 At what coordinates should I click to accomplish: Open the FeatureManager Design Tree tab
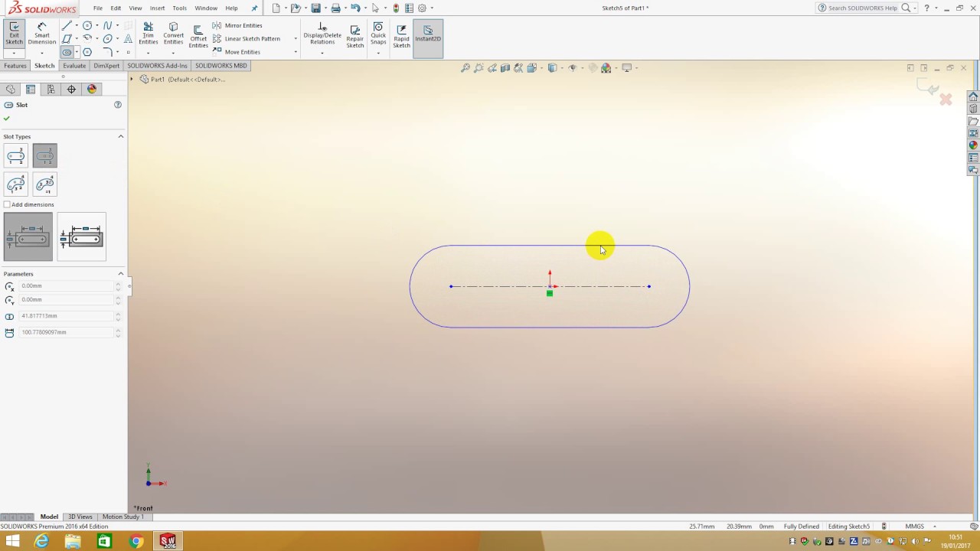10,90
